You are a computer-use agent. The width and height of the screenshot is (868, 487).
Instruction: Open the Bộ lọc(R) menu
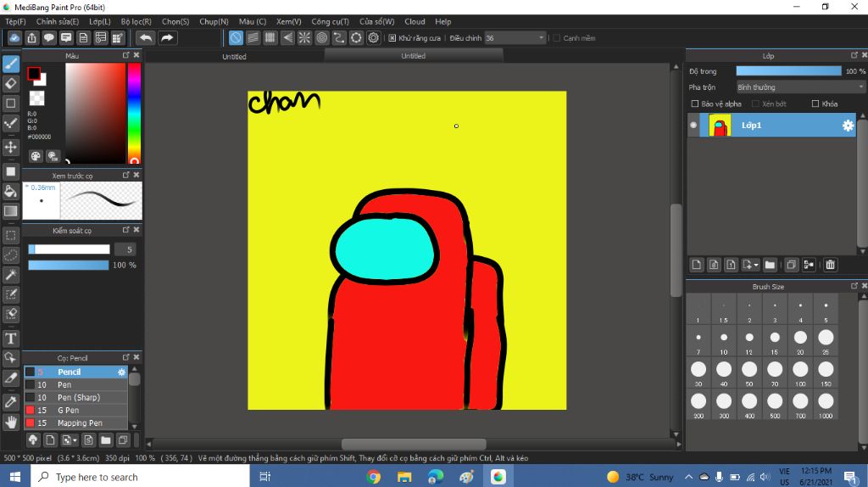[x=136, y=21]
